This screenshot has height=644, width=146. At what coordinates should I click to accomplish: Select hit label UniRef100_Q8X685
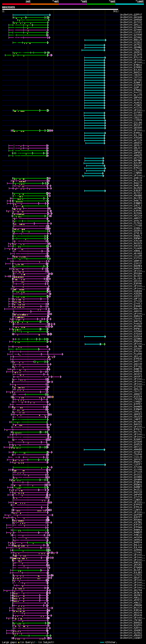pos(131,128)
